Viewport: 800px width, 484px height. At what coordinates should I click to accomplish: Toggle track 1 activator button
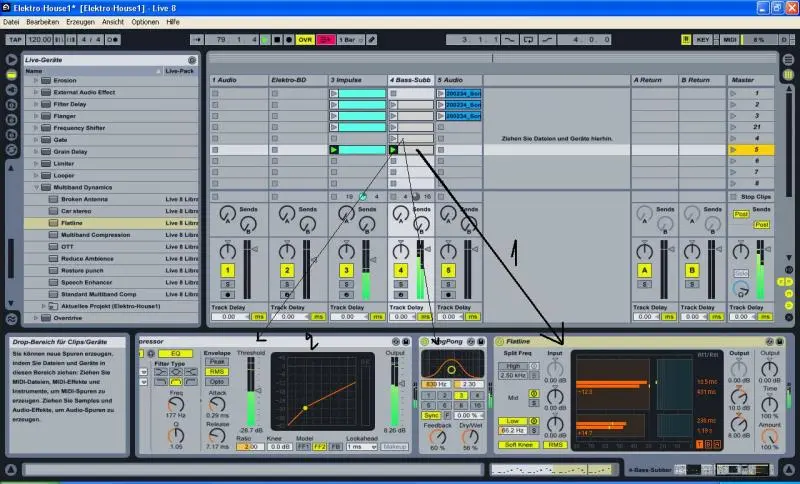click(228, 271)
